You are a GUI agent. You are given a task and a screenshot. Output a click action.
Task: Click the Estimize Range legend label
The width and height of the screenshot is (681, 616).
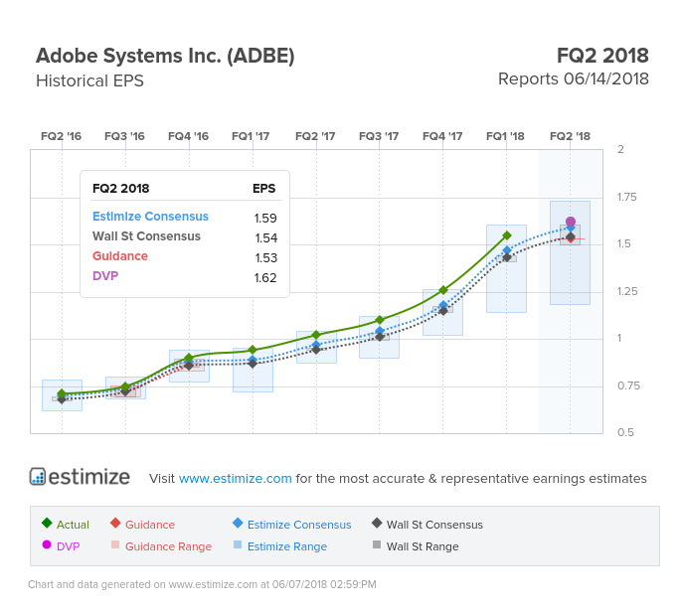[x=287, y=546]
